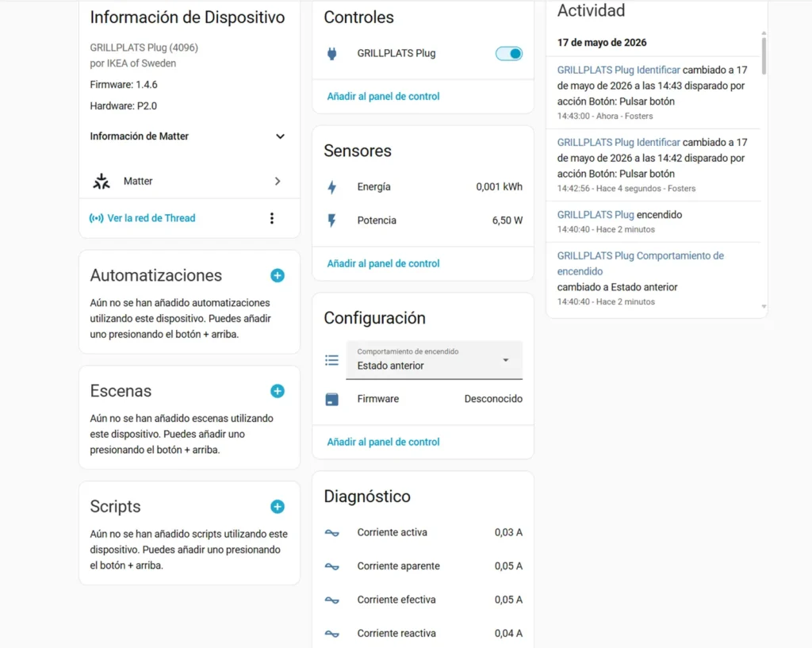
Task: Click the Potencia flash icon
Action: click(x=332, y=220)
